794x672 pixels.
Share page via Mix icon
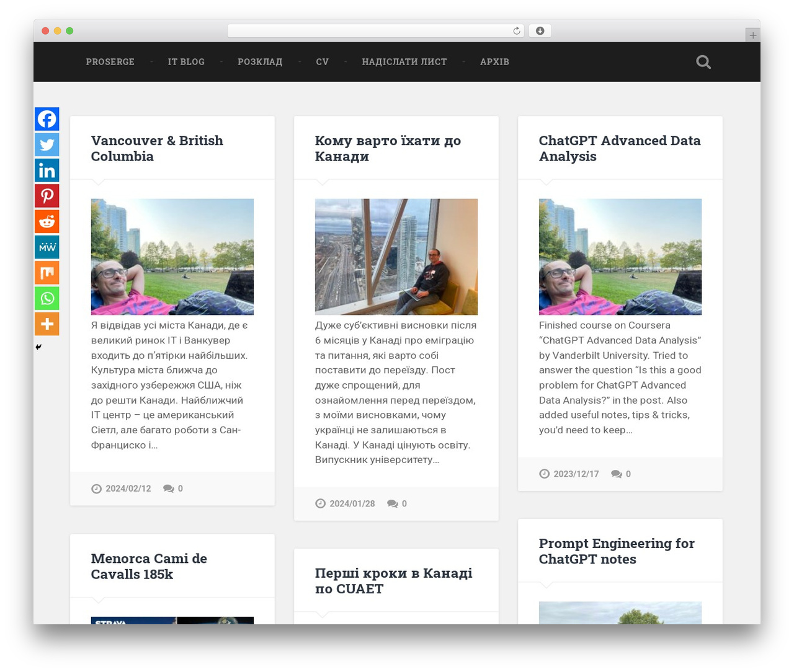click(x=47, y=273)
